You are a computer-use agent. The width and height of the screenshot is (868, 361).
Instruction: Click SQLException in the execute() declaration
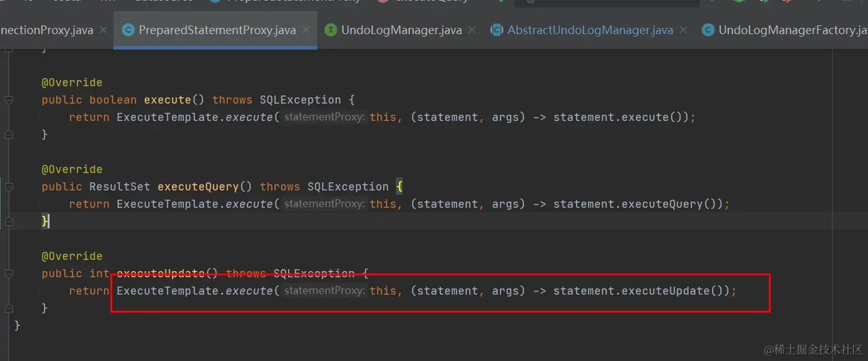point(300,100)
